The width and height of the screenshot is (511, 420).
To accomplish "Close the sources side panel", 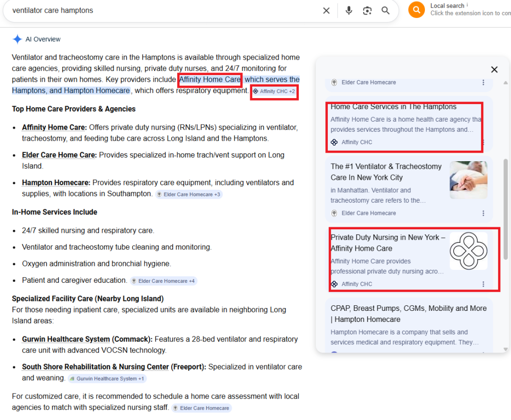I will [x=494, y=70].
